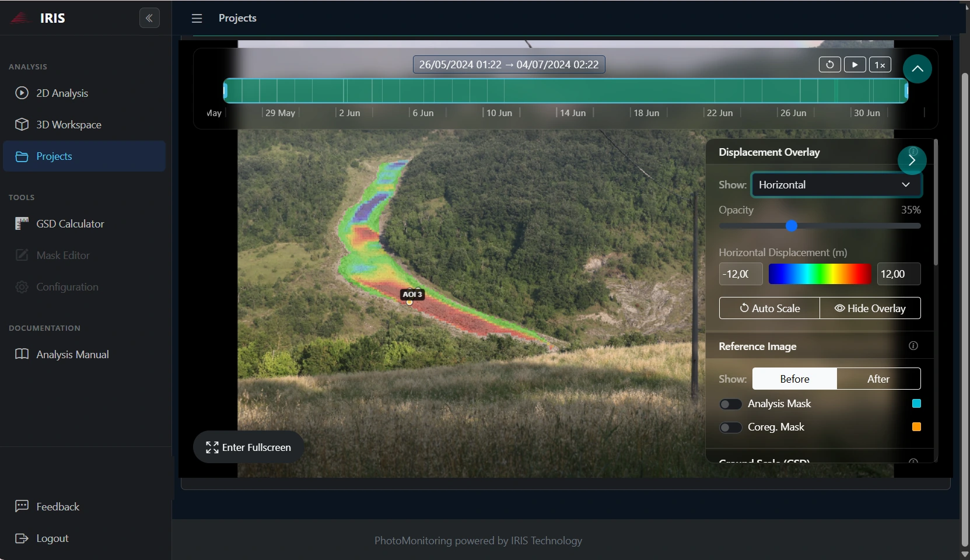Open the Show Horizontal dropdown
Viewport: 970px width, 560px height.
pos(836,185)
